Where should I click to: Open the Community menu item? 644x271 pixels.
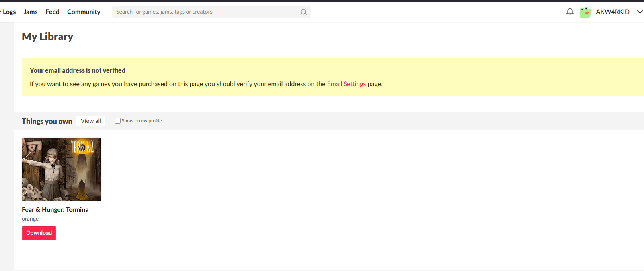click(x=84, y=12)
